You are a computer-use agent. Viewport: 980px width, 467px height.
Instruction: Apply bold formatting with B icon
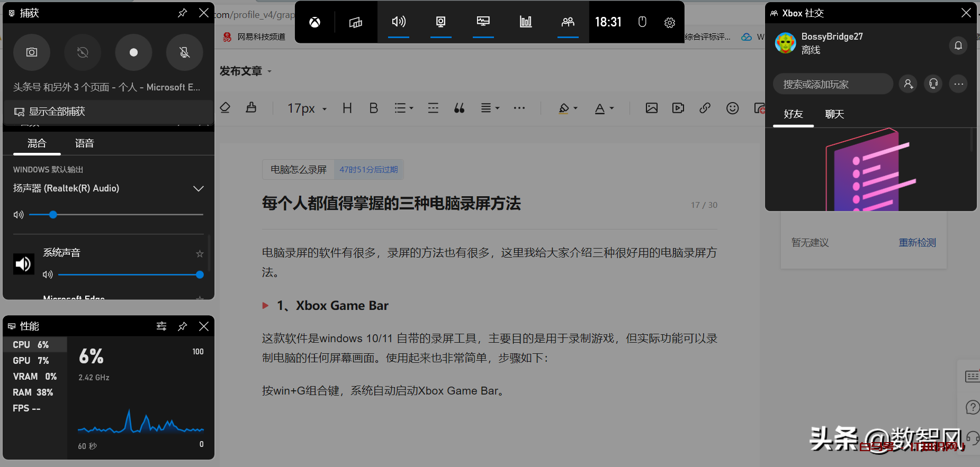coord(373,108)
